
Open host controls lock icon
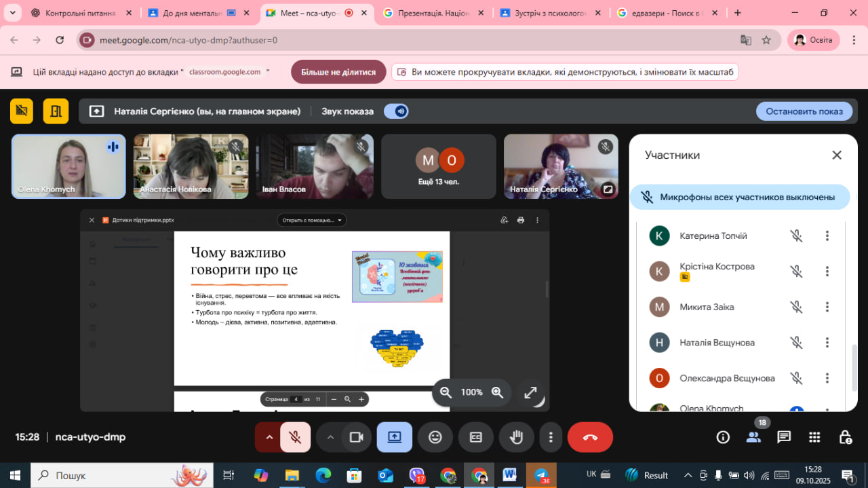pyautogui.click(x=845, y=437)
